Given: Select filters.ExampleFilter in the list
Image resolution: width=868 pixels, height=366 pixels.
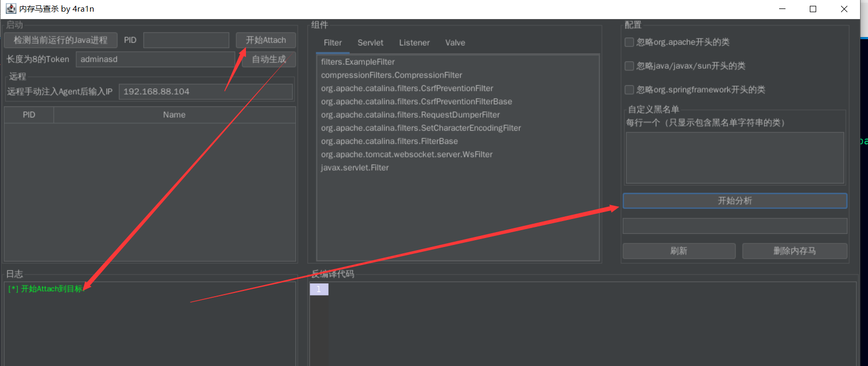Looking at the screenshot, I should (358, 62).
